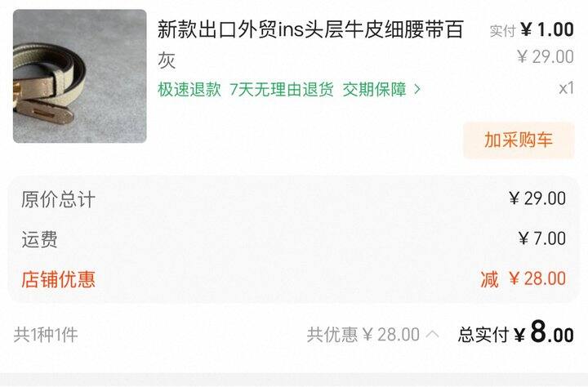Open the product title 新款出口外贸ins头层牛皮细腰带百
This screenshot has width=588, height=387.
(310, 29)
